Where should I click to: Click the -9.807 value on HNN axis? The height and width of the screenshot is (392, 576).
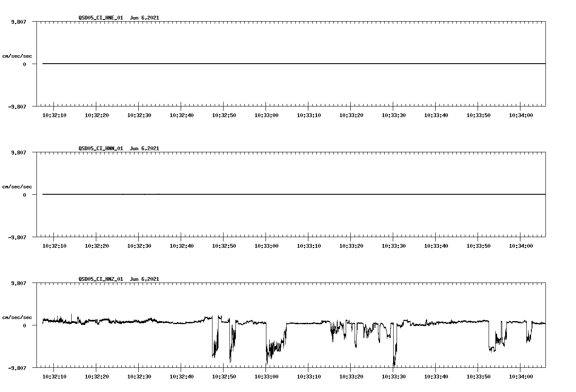point(17,237)
